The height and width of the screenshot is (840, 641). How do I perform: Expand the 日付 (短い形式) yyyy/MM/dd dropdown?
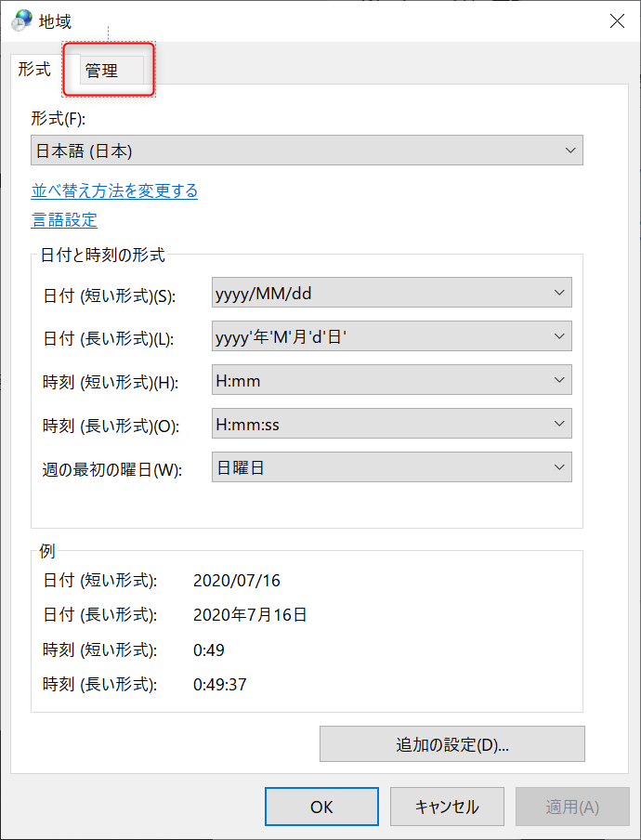pos(559,293)
